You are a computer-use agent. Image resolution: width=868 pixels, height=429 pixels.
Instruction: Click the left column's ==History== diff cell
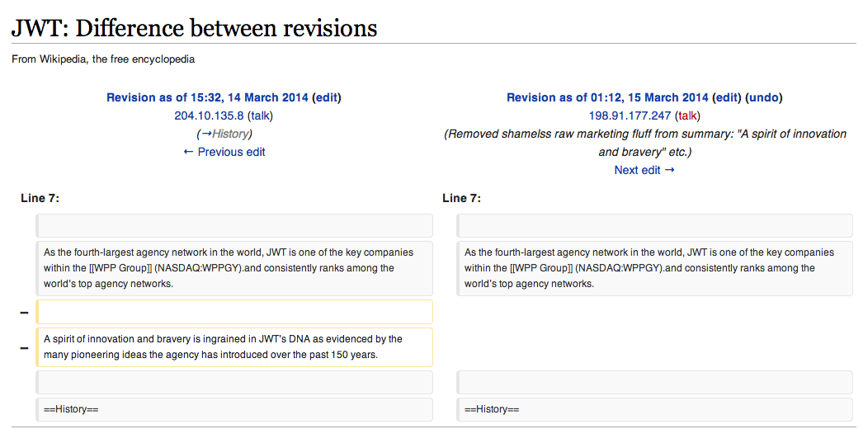coord(234,409)
